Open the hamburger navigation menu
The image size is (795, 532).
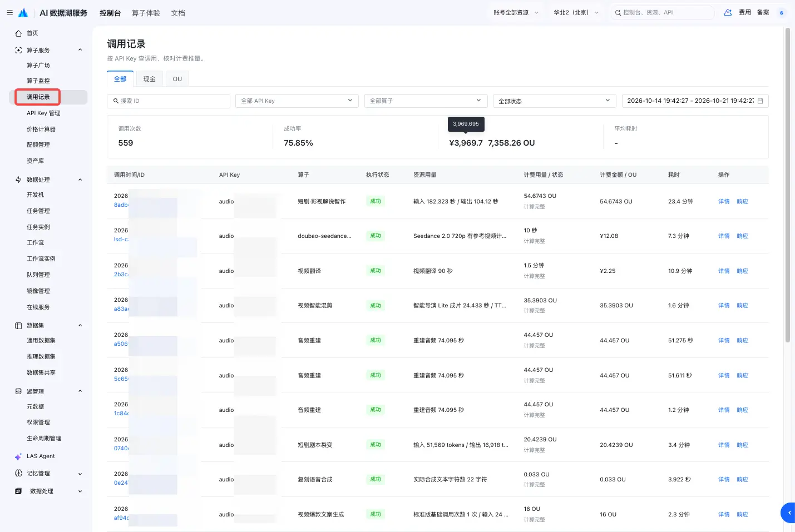pos(9,12)
